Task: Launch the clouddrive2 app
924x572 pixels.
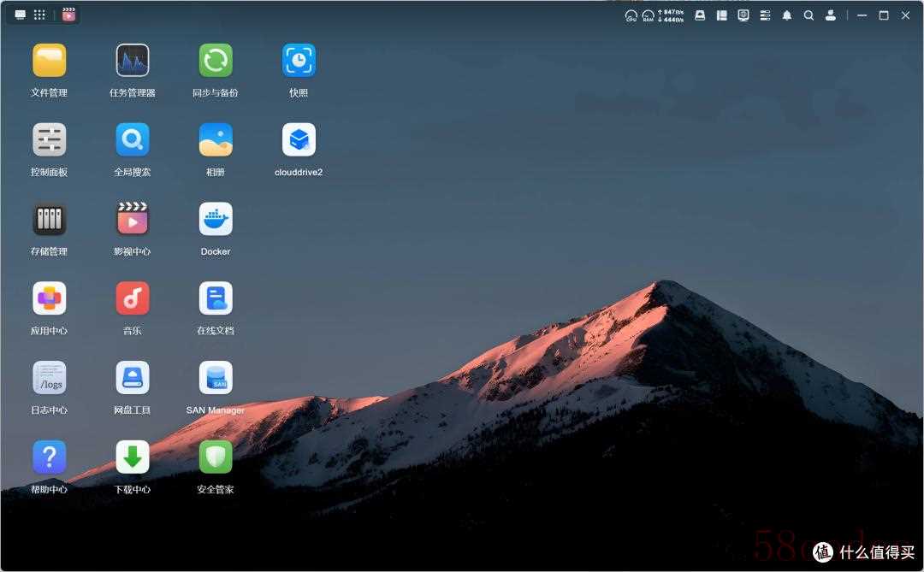Action: pos(299,140)
